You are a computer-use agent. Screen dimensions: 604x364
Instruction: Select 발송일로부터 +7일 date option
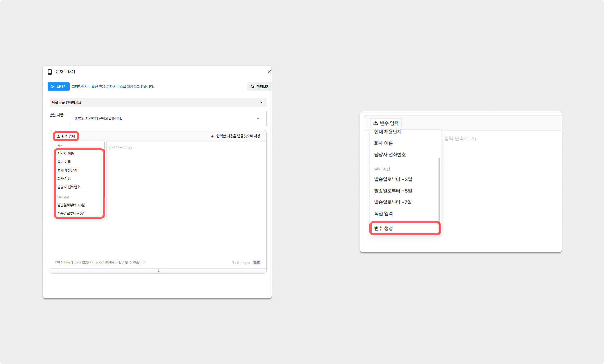click(393, 202)
